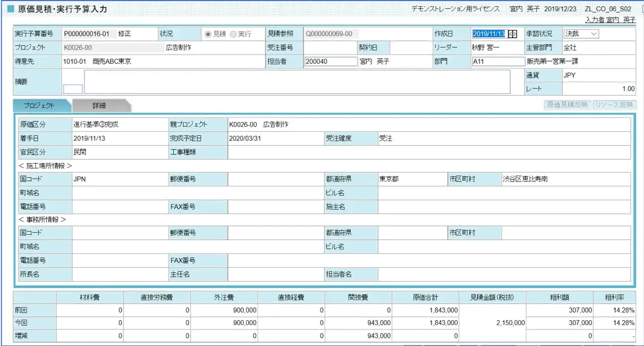Select the プロジェクト tab
Screen dimensions: 644x346
39,106
